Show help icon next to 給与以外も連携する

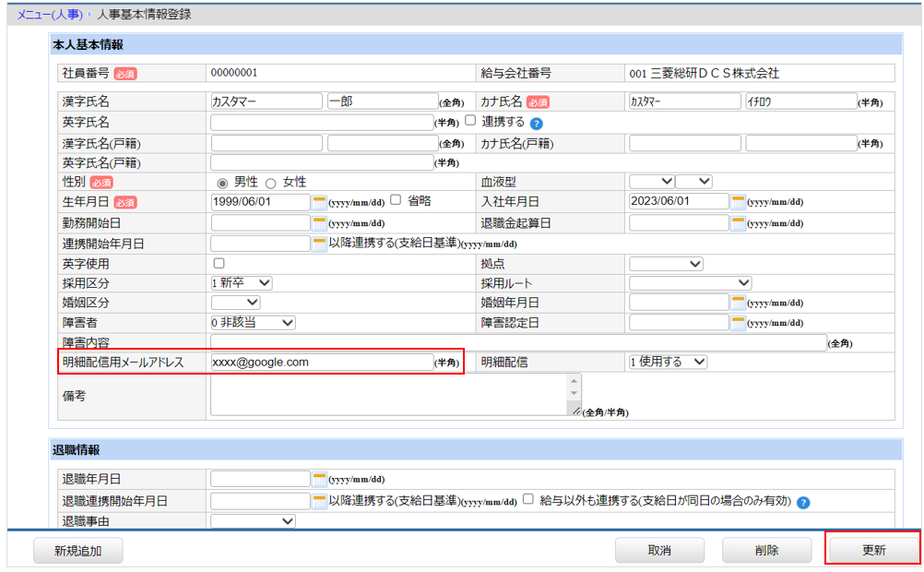click(803, 503)
